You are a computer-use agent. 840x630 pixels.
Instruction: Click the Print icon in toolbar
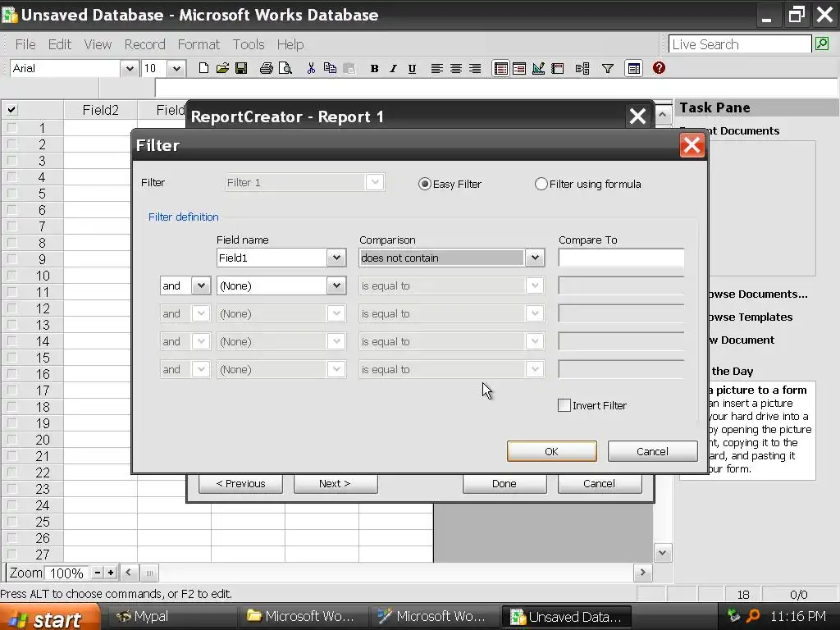pos(267,68)
